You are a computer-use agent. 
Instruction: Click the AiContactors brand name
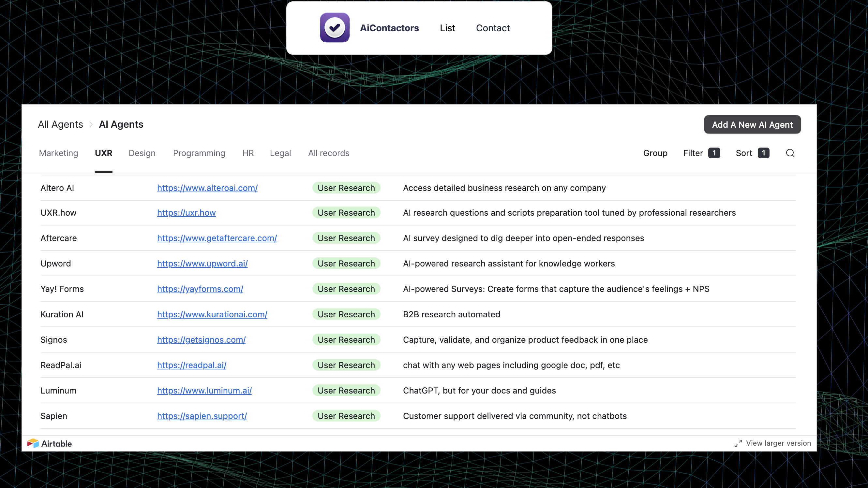click(389, 28)
